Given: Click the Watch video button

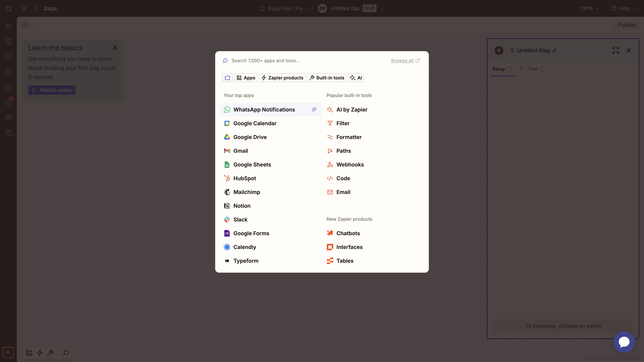Looking at the screenshot, I should (52, 90).
